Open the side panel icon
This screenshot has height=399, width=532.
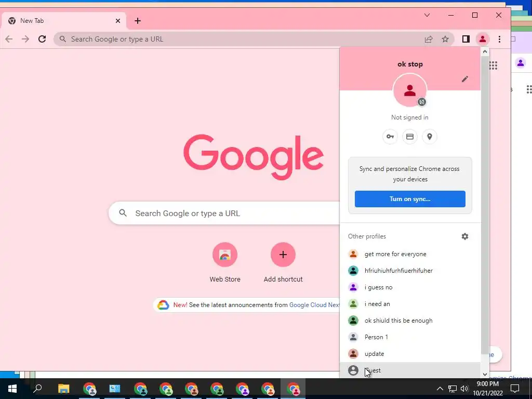466,39
